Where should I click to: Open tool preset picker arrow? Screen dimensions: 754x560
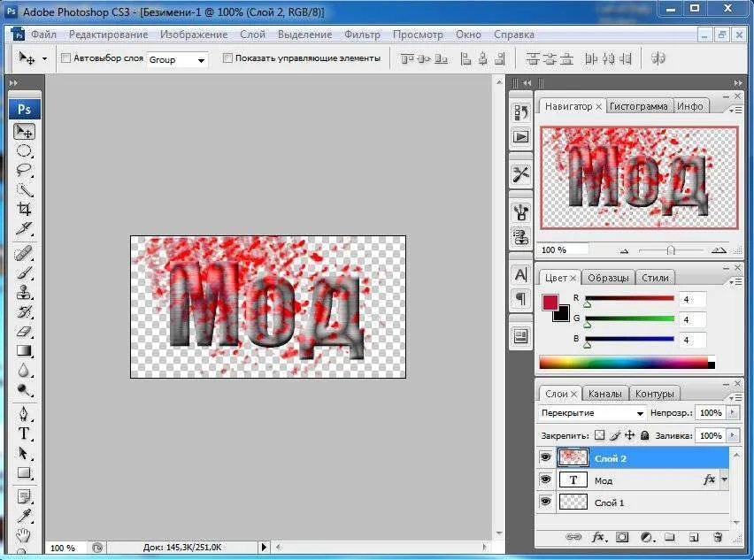(45, 58)
